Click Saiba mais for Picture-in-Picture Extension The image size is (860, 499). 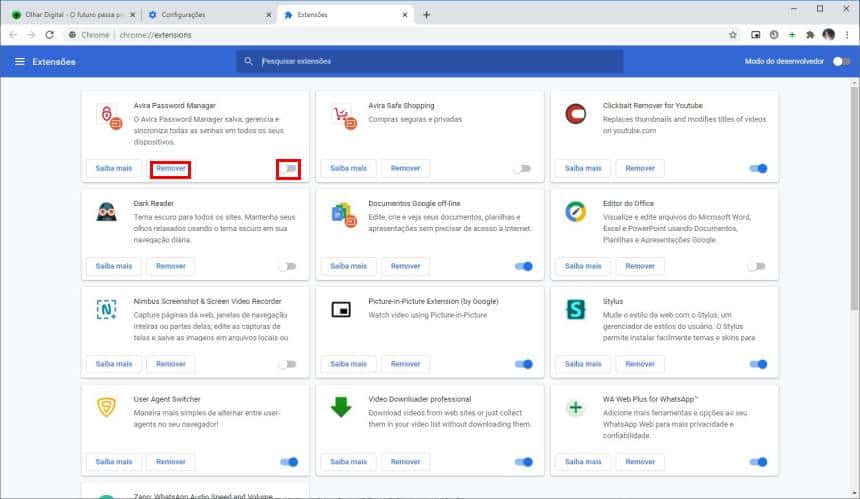[348, 364]
